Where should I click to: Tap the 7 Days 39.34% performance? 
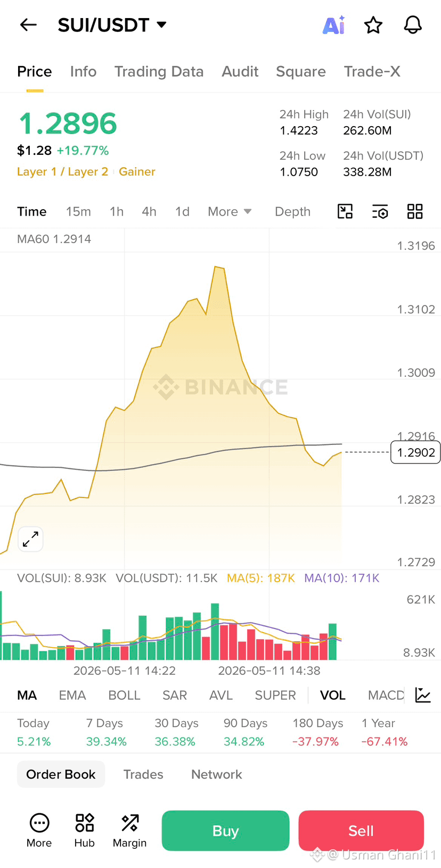coord(106,732)
